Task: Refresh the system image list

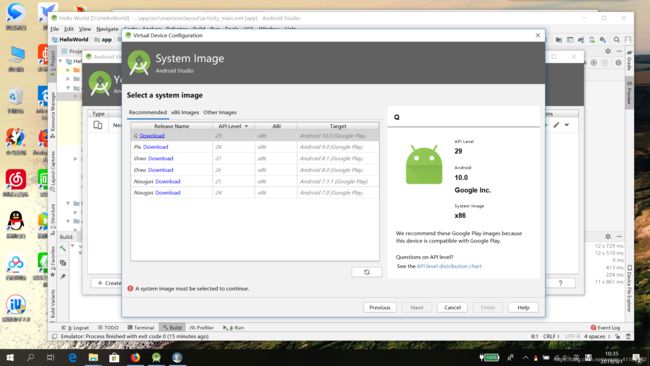Action: tap(366, 272)
